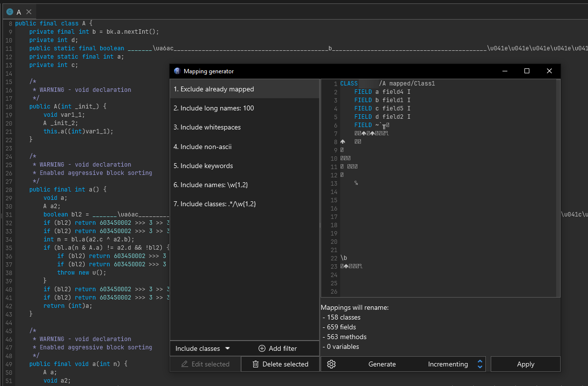
Task: Click '- 563 methods' in rename summary
Action: click(x=344, y=337)
